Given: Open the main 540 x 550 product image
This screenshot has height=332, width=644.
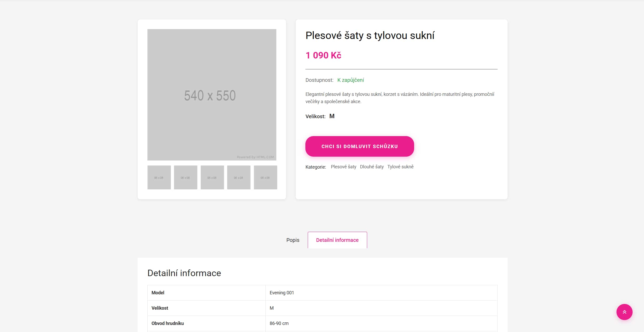Looking at the screenshot, I should tap(212, 95).
